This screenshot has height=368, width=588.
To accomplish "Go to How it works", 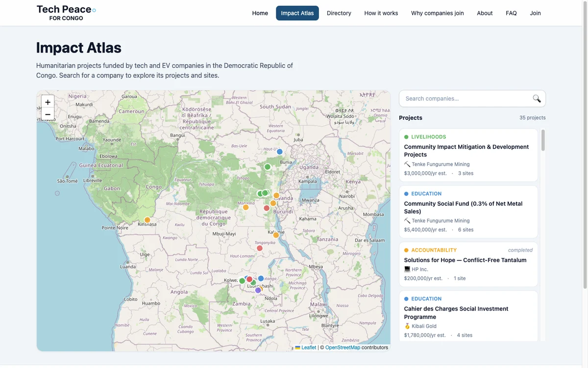I will 381,13.
